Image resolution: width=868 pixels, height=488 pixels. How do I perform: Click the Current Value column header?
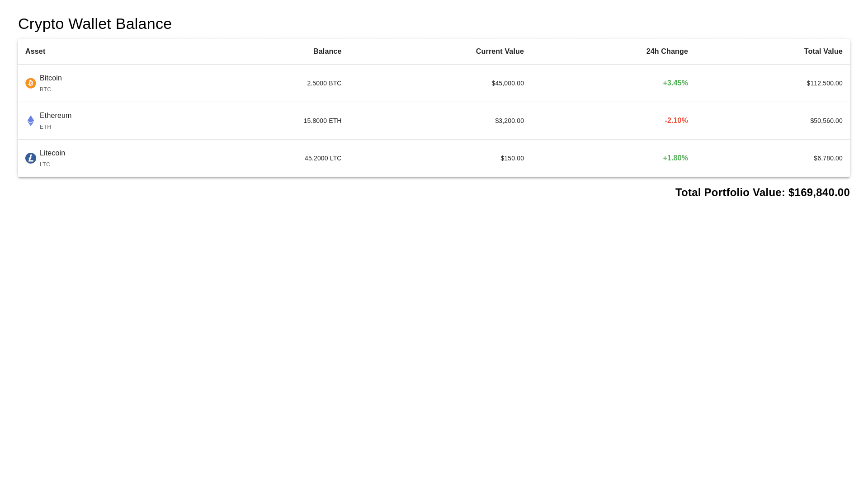[500, 52]
